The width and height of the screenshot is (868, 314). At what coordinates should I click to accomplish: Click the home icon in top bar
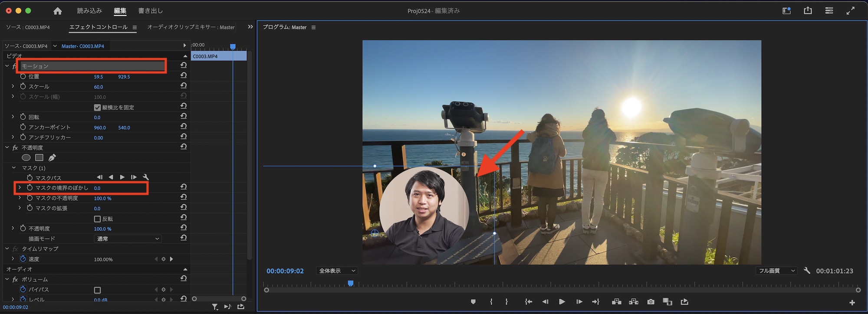click(x=57, y=11)
